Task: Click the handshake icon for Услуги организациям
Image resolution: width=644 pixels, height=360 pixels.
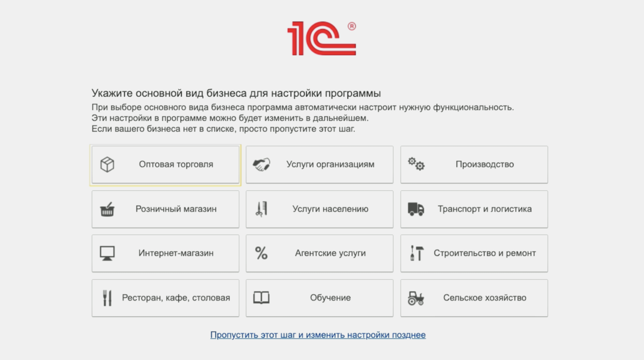Action: click(x=261, y=165)
